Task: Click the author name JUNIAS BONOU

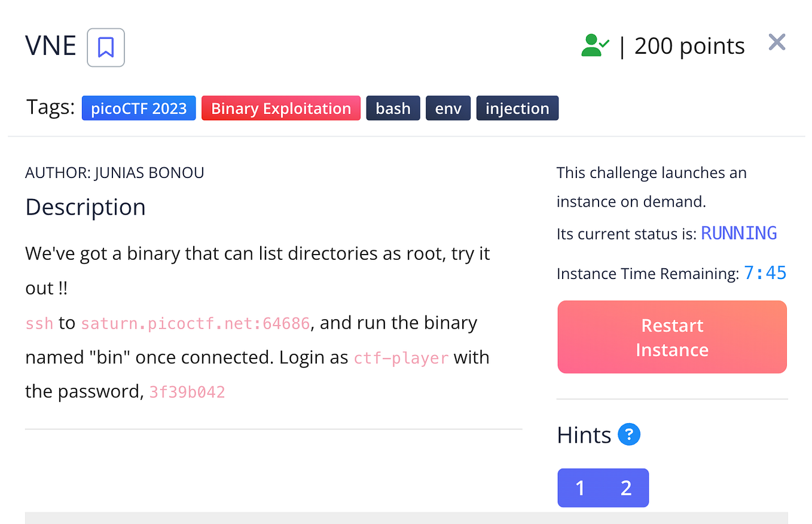Action: (x=114, y=172)
